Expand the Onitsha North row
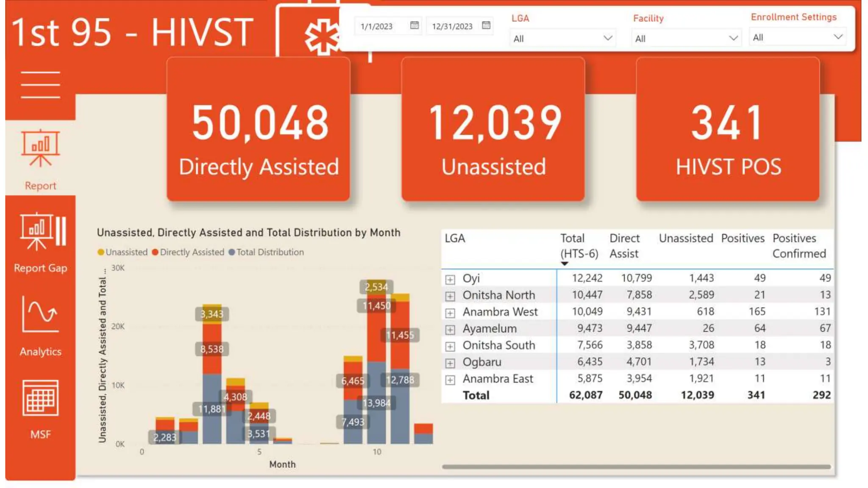868x488 pixels. [x=450, y=296]
